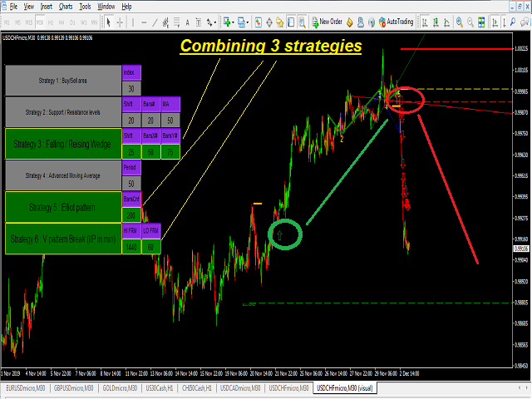Screen dimensions: 532x399
Task: Open the View menu
Action: click(x=29, y=7)
